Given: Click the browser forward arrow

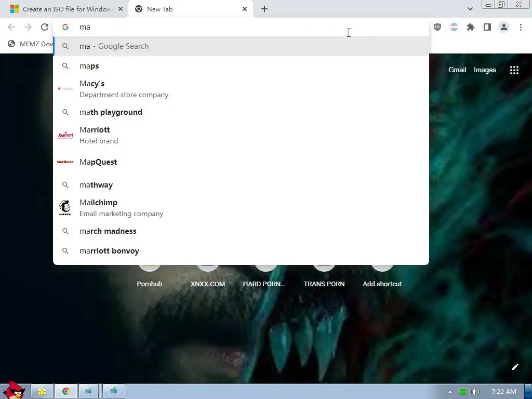Looking at the screenshot, I should pos(28,27).
